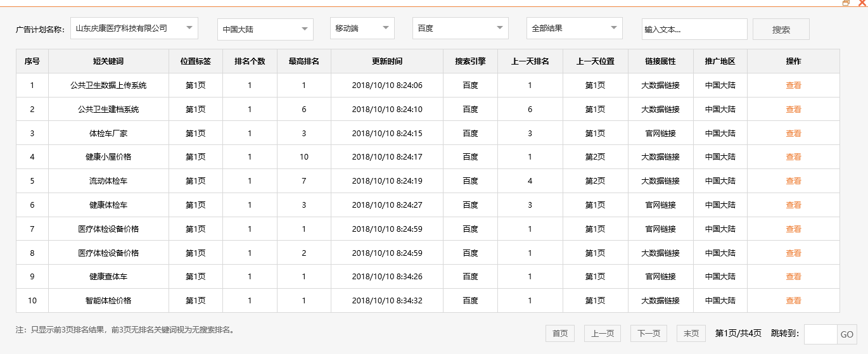This screenshot has height=354, width=868.
Task: Go to the 首页 first page
Action: pos(560,334)
